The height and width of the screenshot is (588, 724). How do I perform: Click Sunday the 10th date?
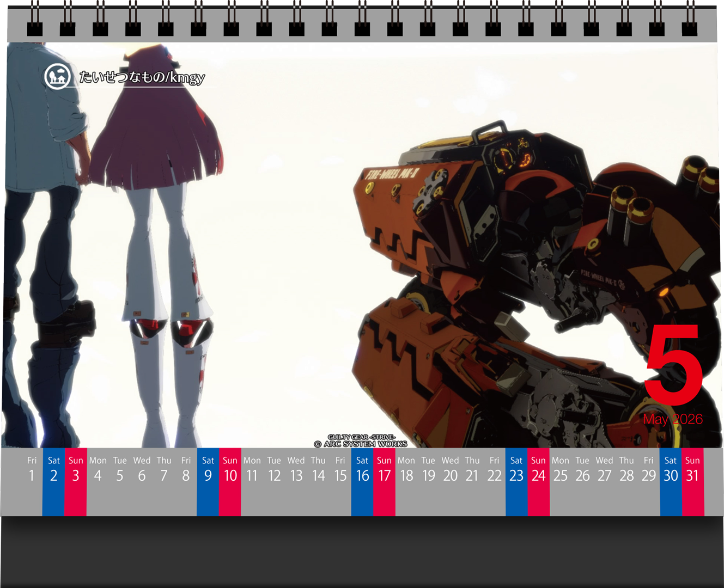(x=230, y=470)
